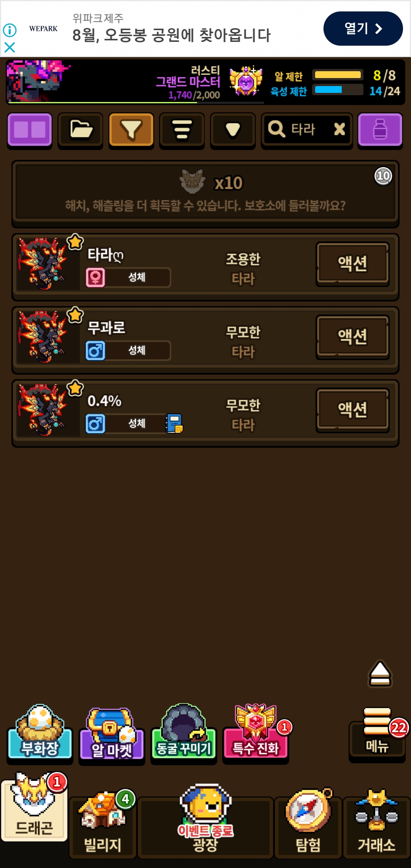Open the 알 마켓 chest icon
The image size is (411, 868).
(112, 734)
